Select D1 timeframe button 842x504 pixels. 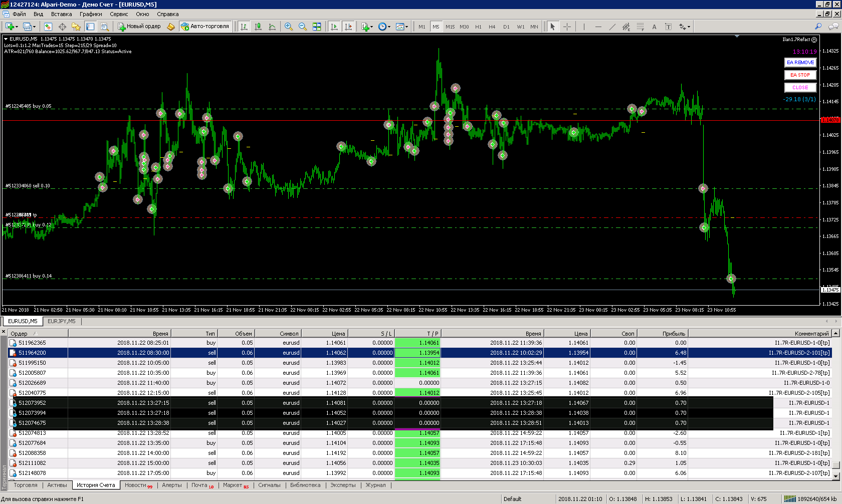[506, 27]
